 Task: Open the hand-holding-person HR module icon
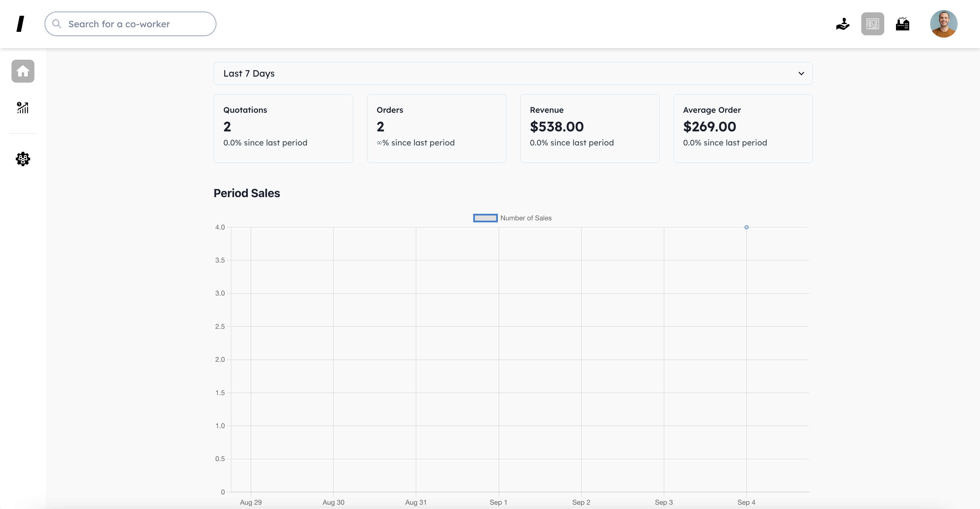click(843, 24)
